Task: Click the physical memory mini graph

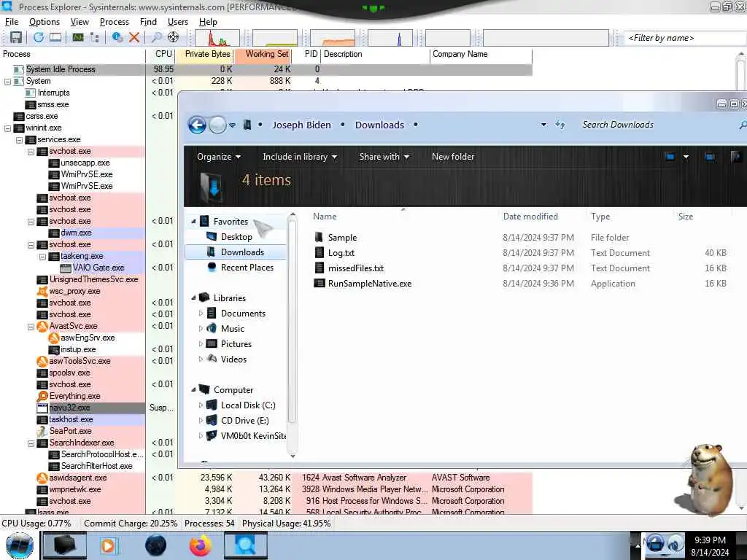Action: (333, 38)
